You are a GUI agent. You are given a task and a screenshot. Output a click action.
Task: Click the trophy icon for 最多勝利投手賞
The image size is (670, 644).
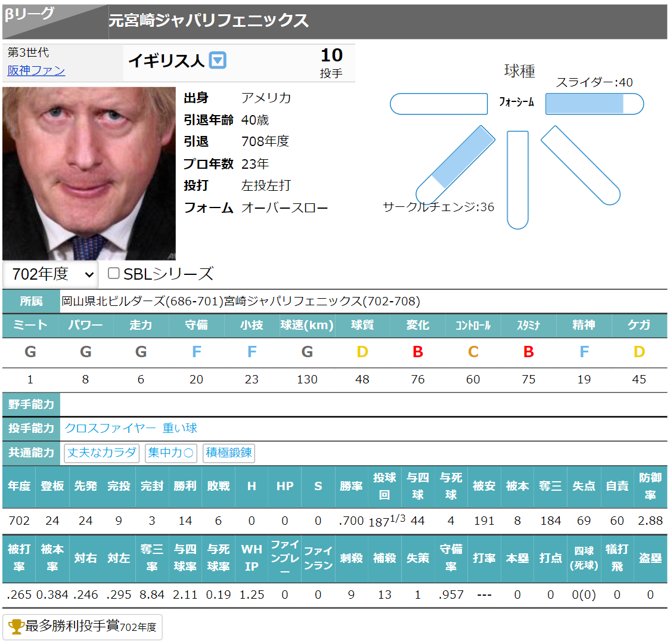tap(16, 627)
